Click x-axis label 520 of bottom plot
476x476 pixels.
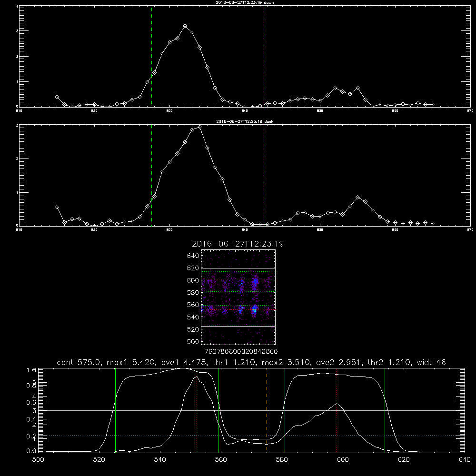pyautogui.click(x=99, y=460)
